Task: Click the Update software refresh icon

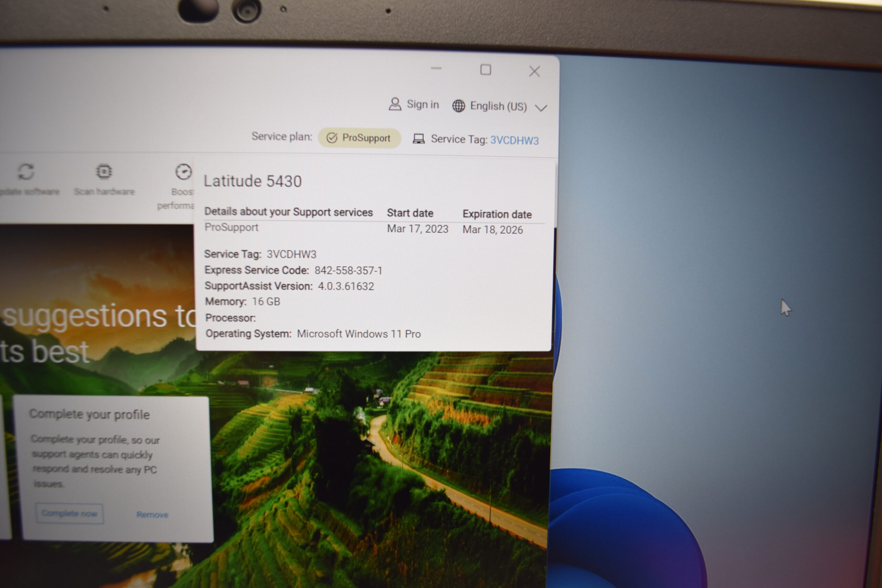Action: 26,172
